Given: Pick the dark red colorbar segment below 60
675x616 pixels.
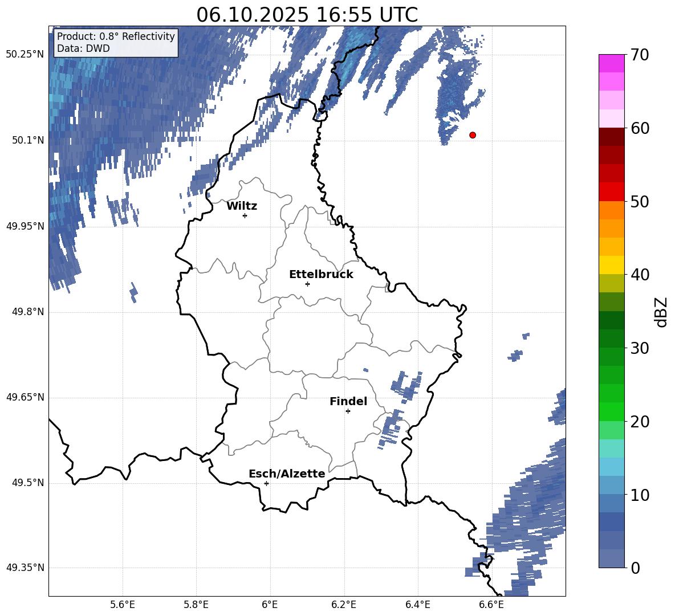Looking at the screenshot, I should pos(611,137).
